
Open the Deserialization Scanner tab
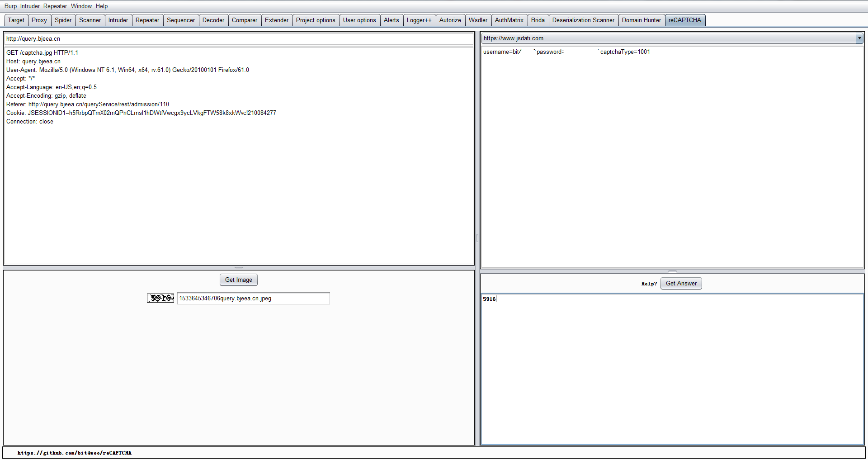pos(583,20)
